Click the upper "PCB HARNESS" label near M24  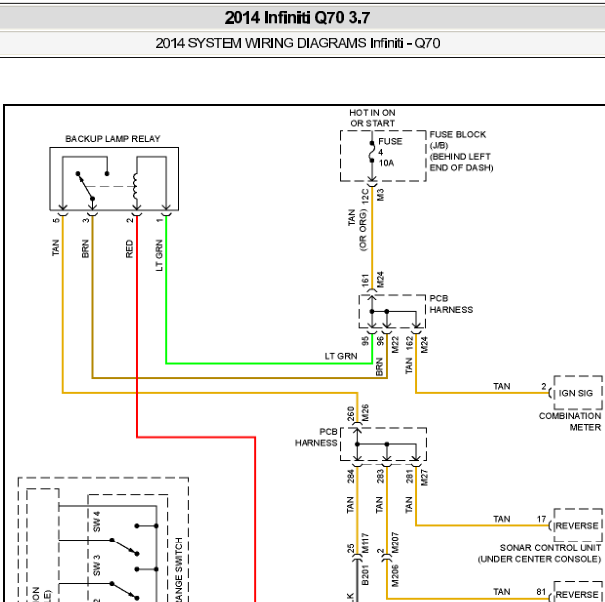[x=451, y=304]
